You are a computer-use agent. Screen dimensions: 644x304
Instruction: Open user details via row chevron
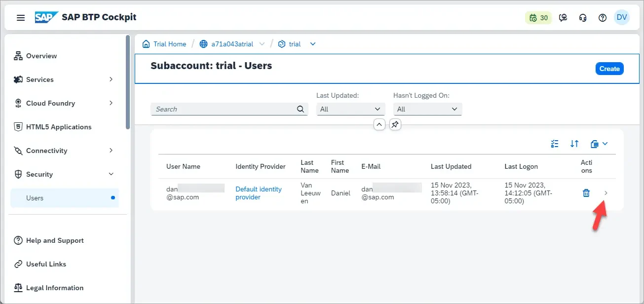(606, 193)
